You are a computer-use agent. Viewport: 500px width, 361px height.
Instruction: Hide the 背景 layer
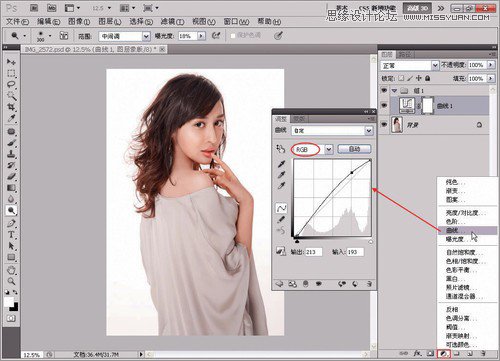tap(384, 124)
